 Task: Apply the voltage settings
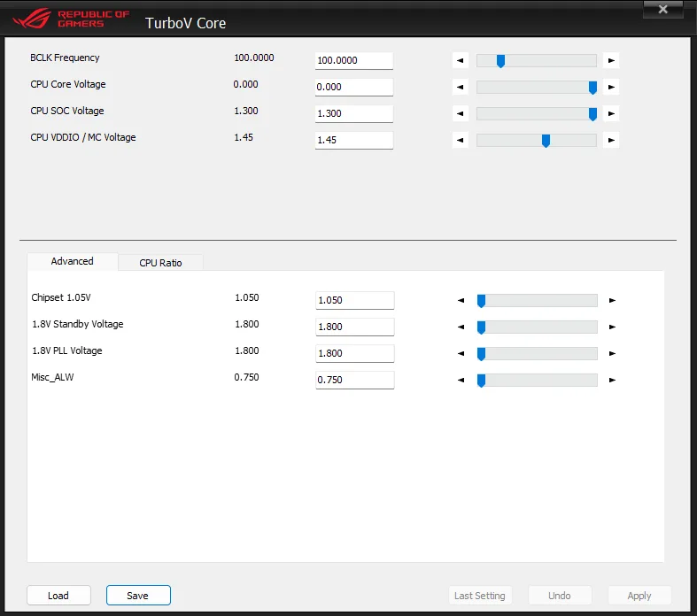[639, 595]
